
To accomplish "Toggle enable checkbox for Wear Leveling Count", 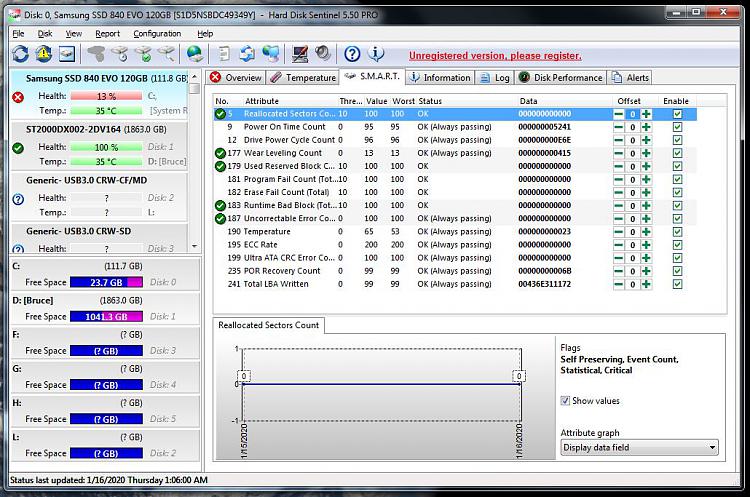I will point(677,154).
